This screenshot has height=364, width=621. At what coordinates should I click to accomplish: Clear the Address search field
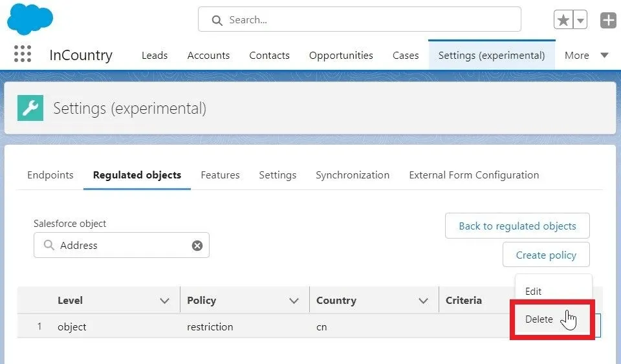click(197, 246)
